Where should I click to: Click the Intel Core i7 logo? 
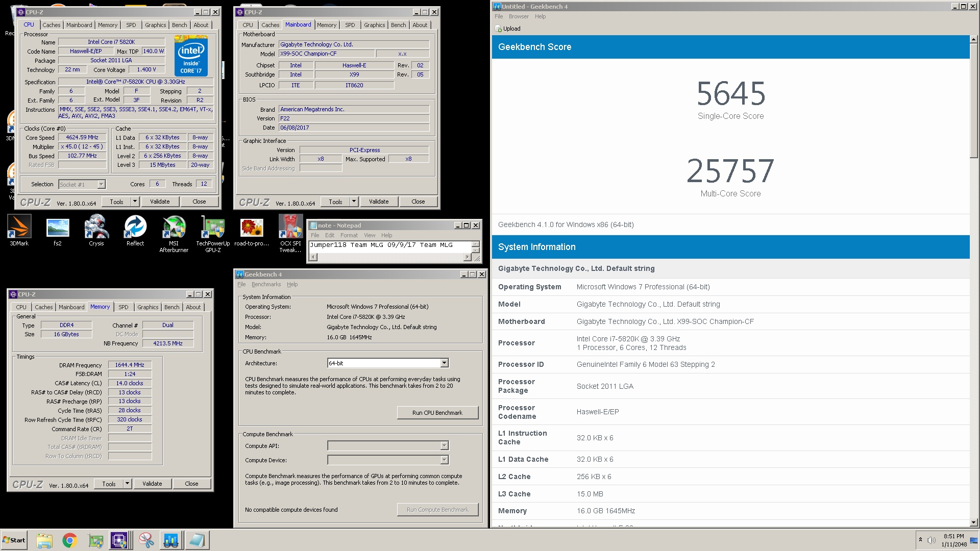(191, 56)
